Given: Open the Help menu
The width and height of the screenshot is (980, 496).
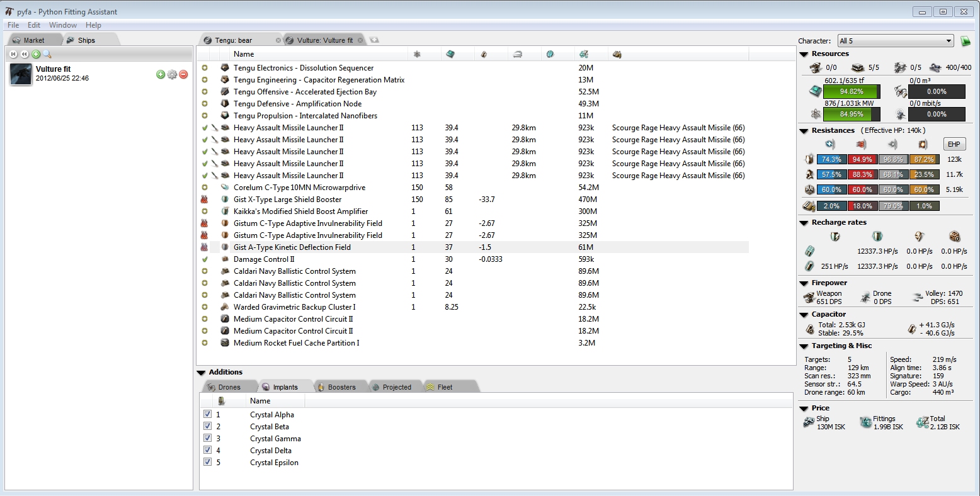Looking at the screenshot, I should (93, 25).
